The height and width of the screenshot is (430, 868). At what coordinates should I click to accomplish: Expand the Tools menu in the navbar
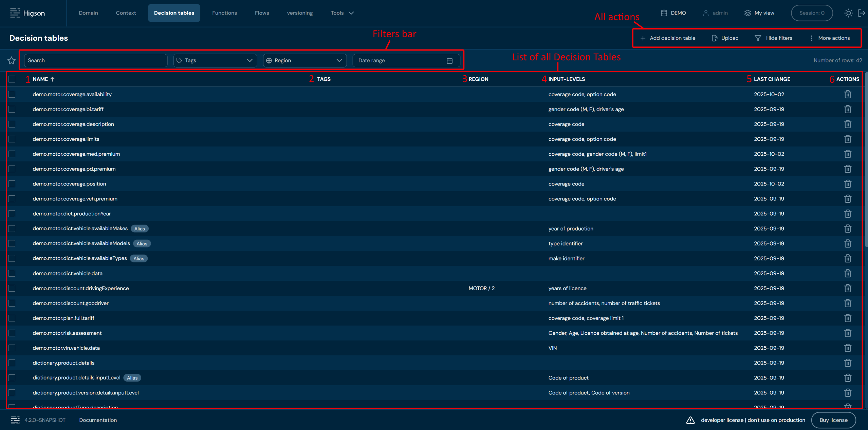coord(342,13)
